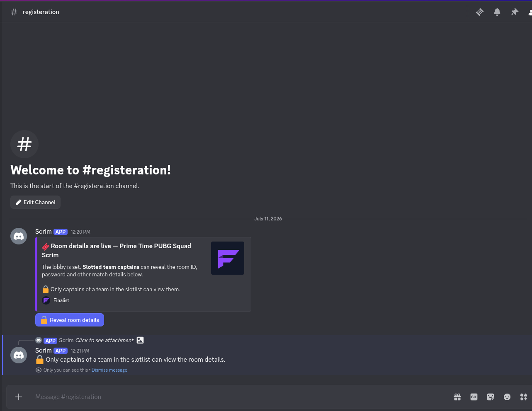Click the replied message 'Click to see attachment'
The image size is (532, 411).
tap(104, 340)
